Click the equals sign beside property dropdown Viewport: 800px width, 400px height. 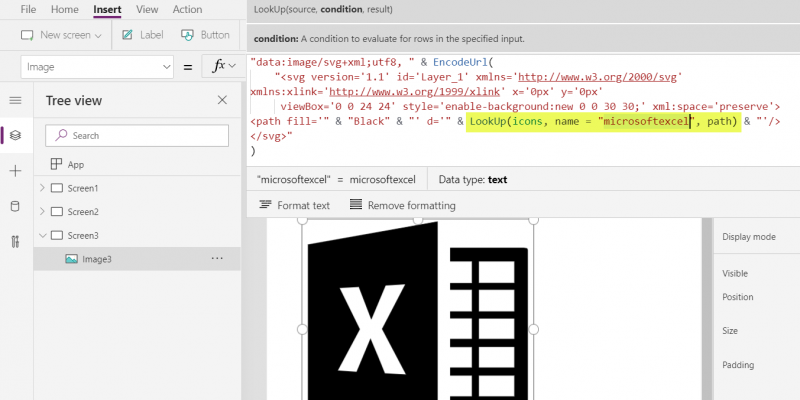[x=188, y=67]
